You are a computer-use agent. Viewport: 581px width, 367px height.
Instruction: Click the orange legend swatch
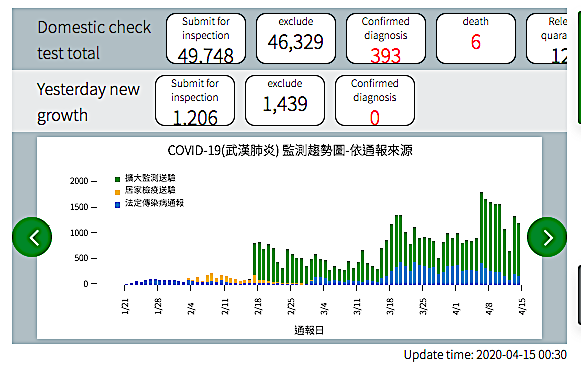click(x=117, y=192)
